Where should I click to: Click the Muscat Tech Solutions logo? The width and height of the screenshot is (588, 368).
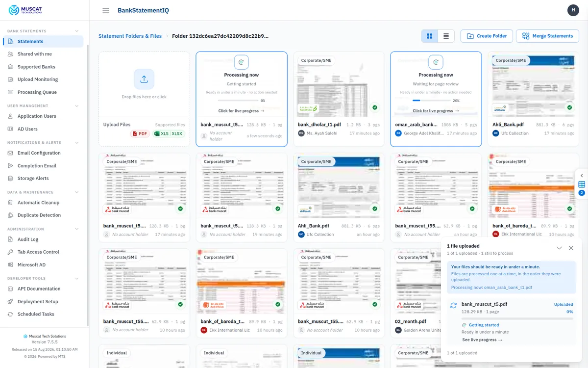(25, 10)
